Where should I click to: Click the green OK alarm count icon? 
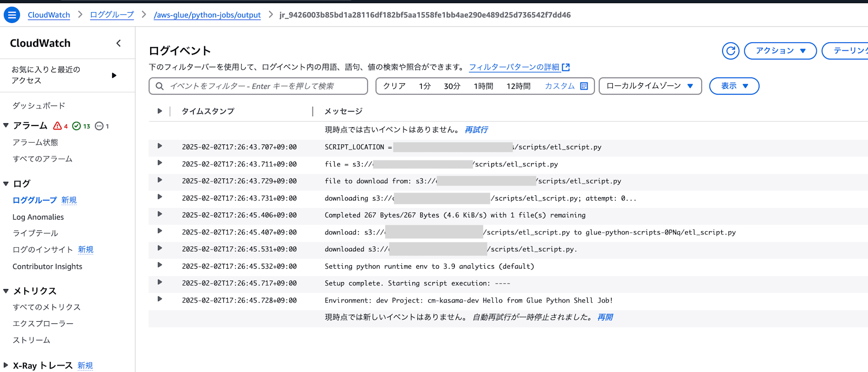[76, 126]
